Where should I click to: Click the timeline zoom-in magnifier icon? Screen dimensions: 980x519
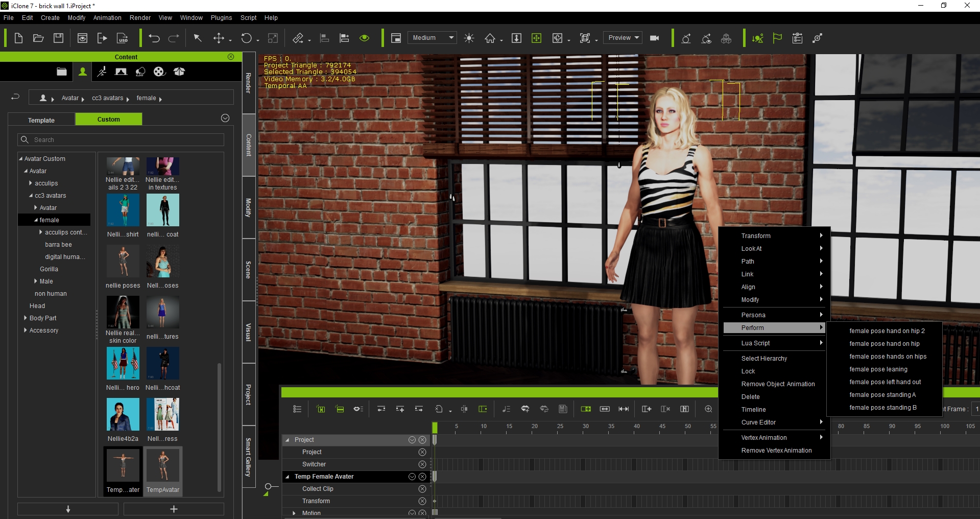pos(708,409)
